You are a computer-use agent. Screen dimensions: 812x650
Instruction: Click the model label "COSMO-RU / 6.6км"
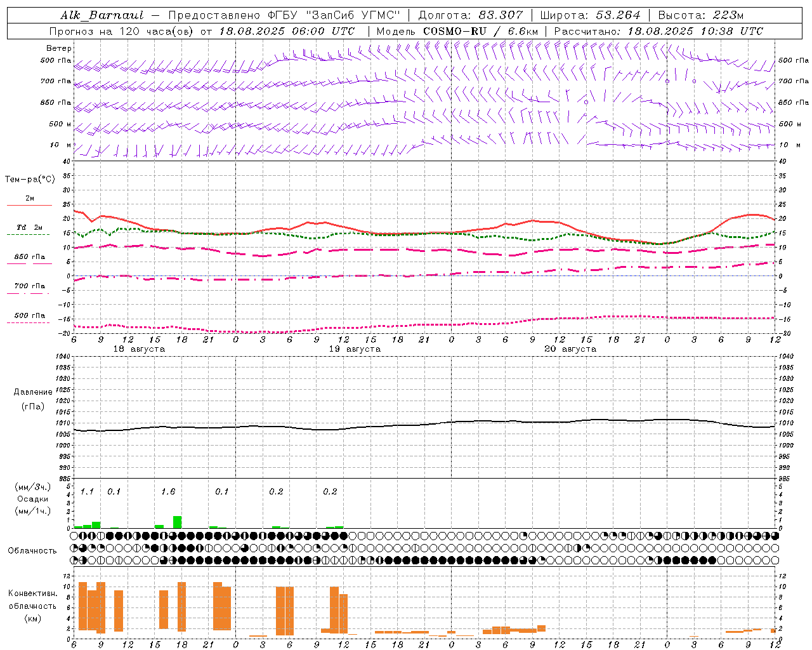pyautogui.click(x=480, y=31)
